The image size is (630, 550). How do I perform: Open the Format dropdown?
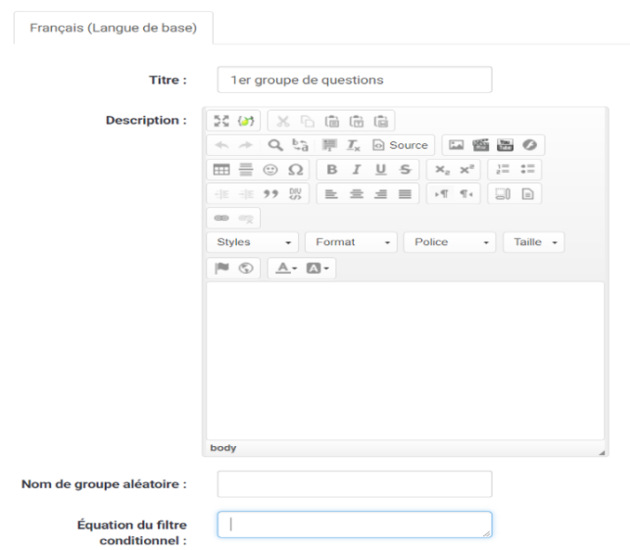(x=351, y=242)
